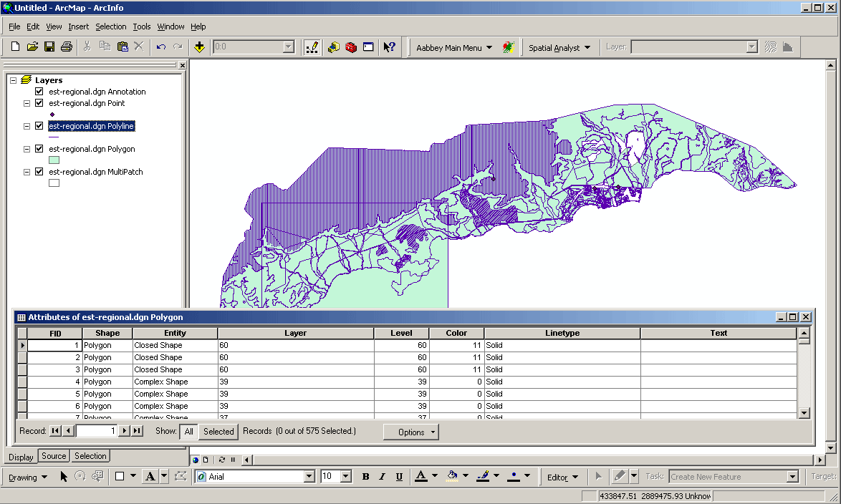Open the Aabbey Main Menu dropdown

click(x=451, y=47)
